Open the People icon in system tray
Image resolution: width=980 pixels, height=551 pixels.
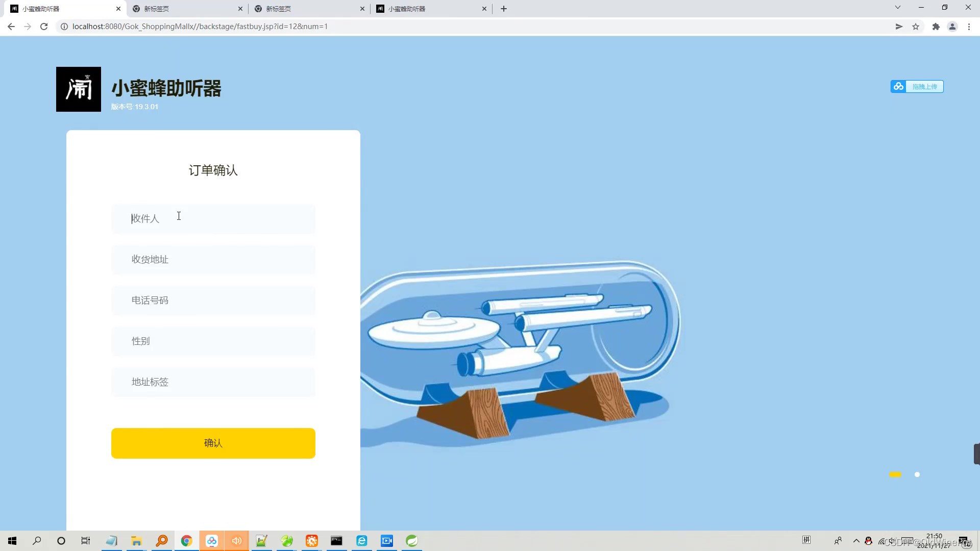pyautogui.click(x=838, y=541)
